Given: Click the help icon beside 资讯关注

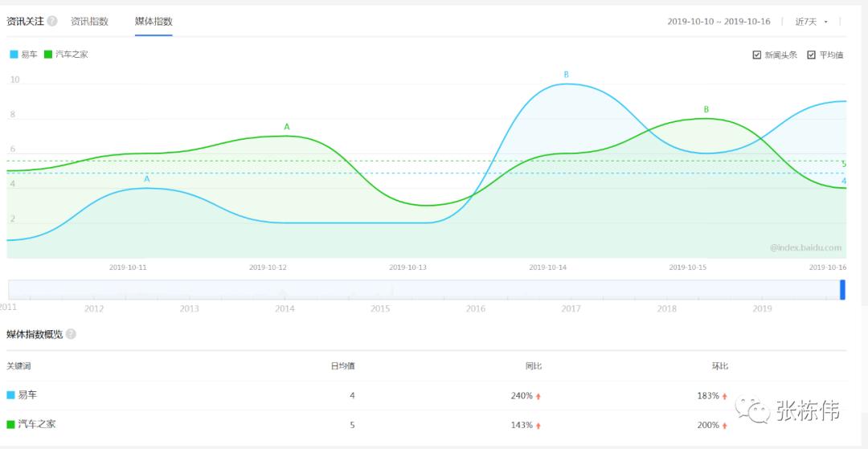Looking at the screenshot, I should point(52,22).
